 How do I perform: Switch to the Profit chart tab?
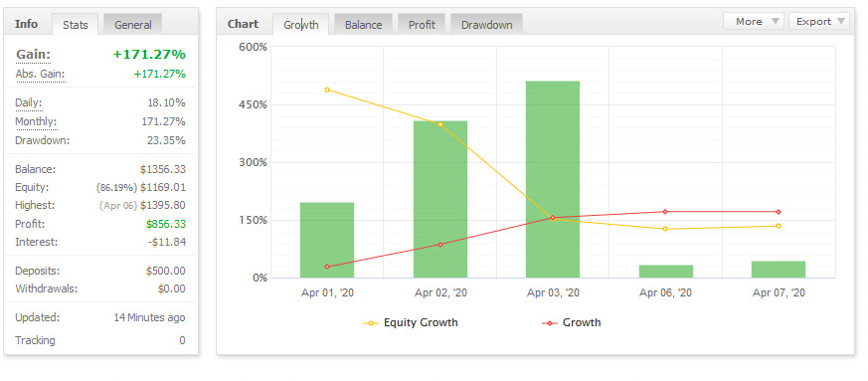click(x=422, y=25)
